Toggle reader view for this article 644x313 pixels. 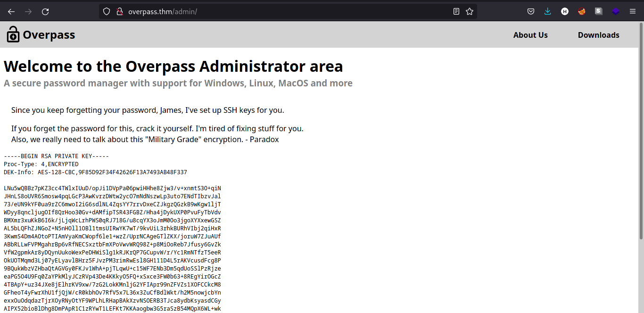[x=456, y=11]
